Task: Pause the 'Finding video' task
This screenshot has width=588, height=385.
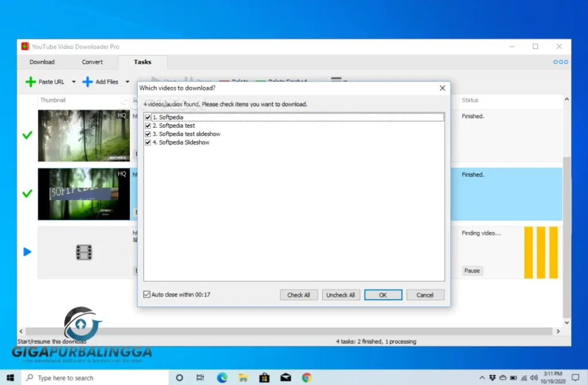Action: tap(472, 270)
